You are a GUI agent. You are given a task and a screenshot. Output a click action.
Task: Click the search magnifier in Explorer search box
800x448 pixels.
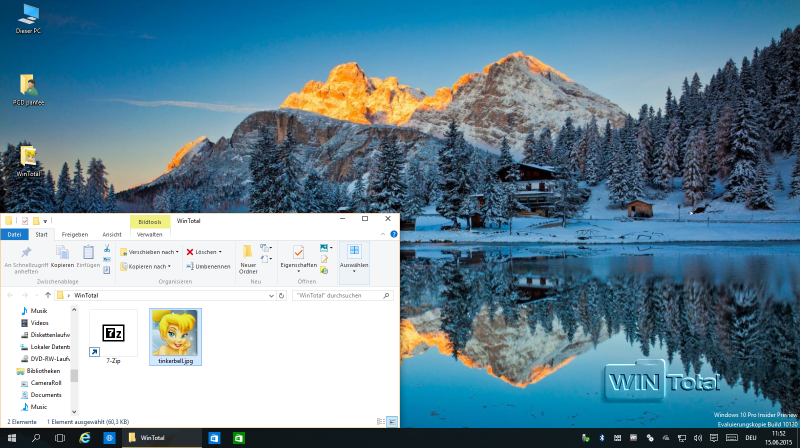pos(386,295)
